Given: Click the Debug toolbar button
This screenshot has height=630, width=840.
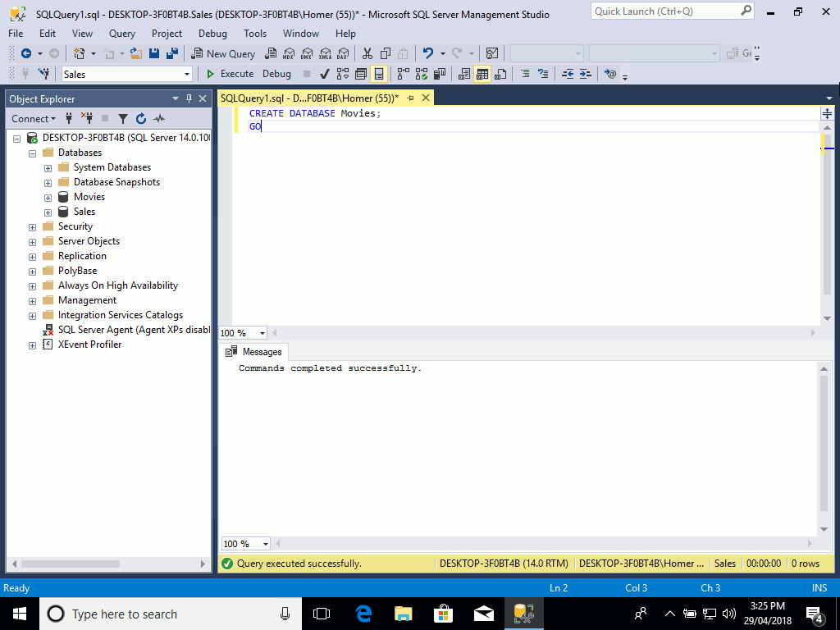Looking at the screenshot, I should click(x=276, y=74).
